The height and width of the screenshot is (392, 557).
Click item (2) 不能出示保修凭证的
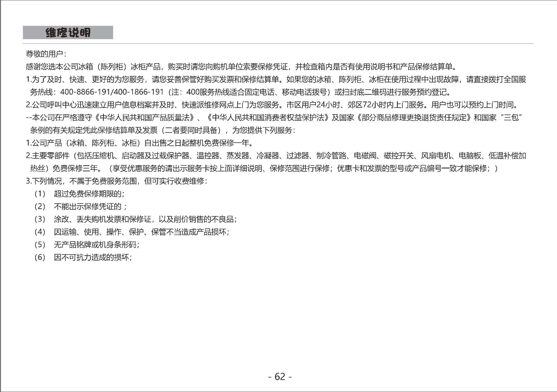point(90,206)
